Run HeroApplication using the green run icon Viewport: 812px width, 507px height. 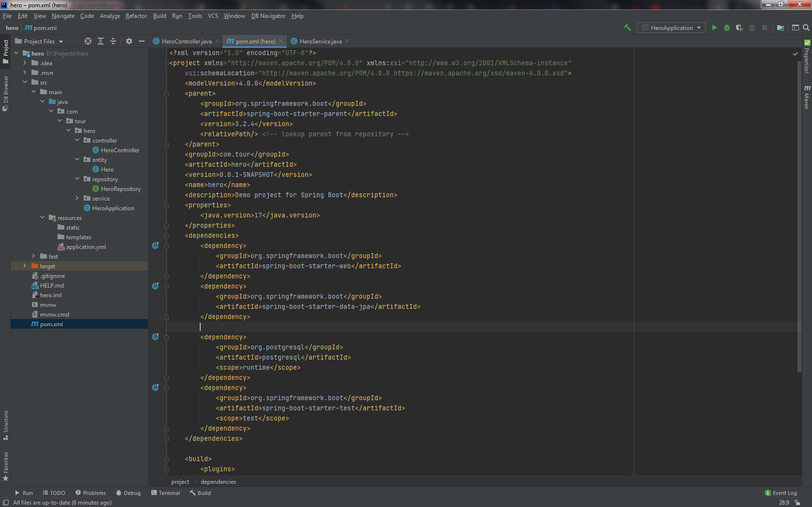click(714, 28)
